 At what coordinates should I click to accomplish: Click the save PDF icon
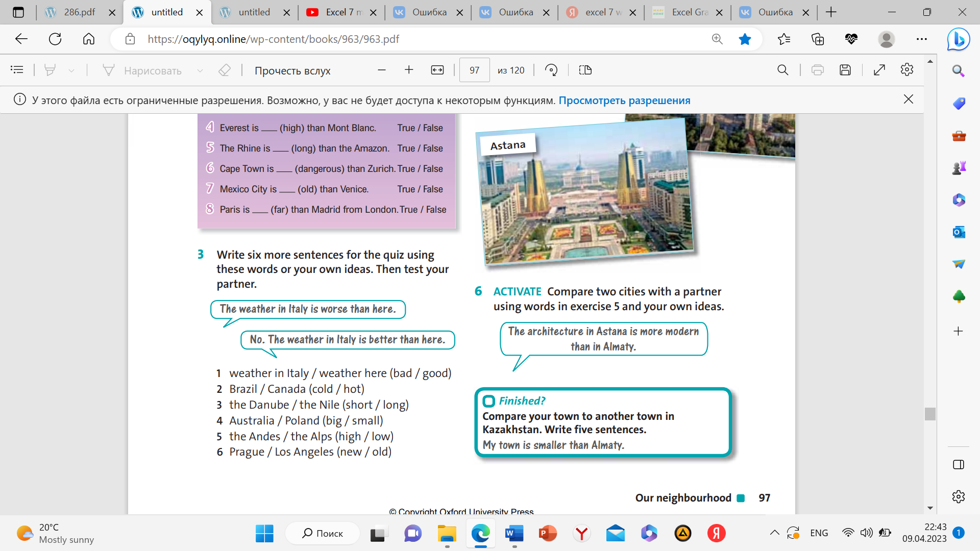[x=845, y=70]
